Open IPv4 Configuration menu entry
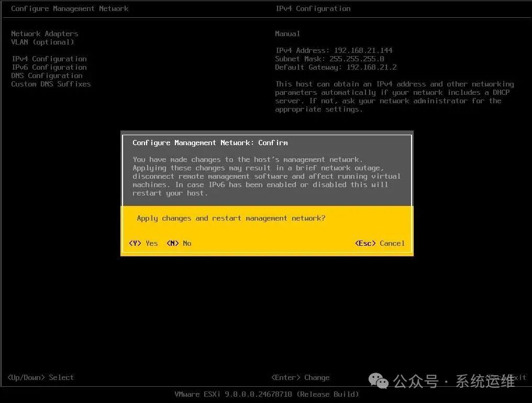The image size is (532, 403). (49, 59)
